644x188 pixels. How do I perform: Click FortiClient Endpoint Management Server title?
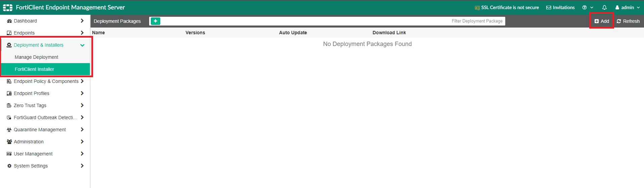pyautogui.click(x=70, y=7)
